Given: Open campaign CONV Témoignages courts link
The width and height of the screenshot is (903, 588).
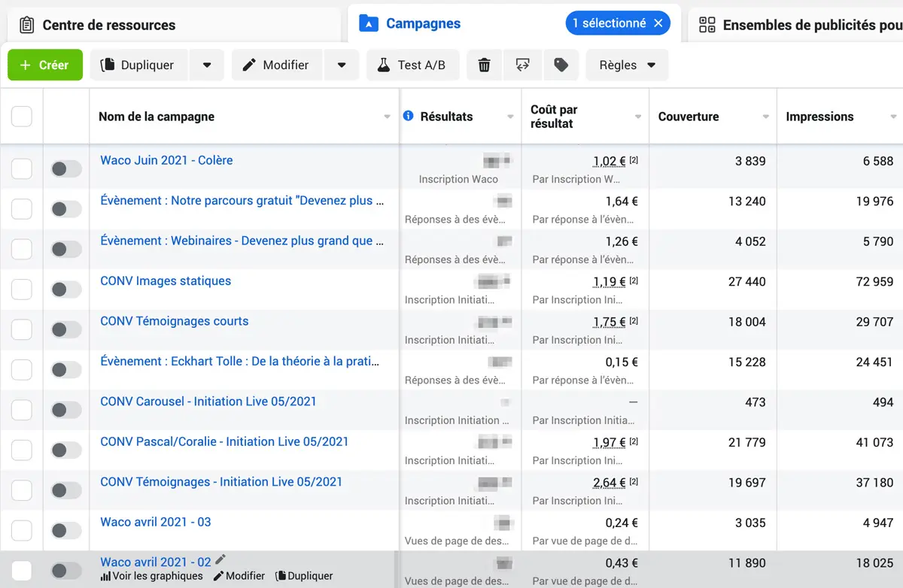Looking at the screenshot, I should 175,321.
